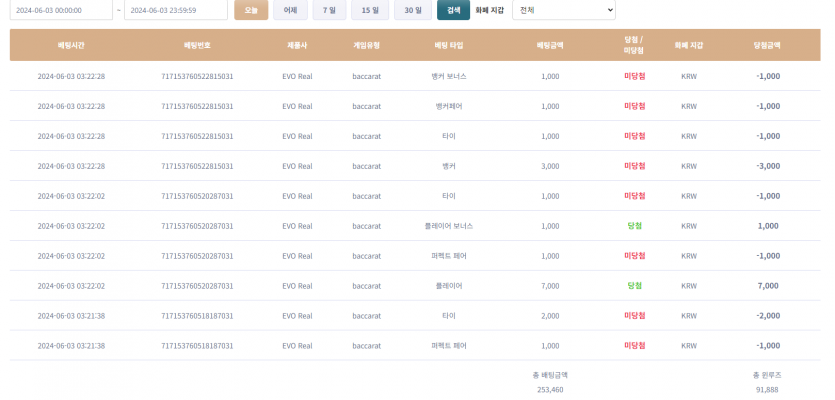Click the 1,000 win amount in 플레이어 보너스 row

(x=768, y=226)
